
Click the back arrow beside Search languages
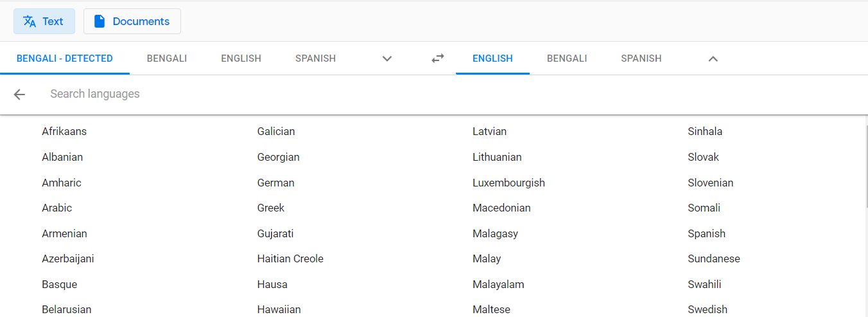coord(19,95)
